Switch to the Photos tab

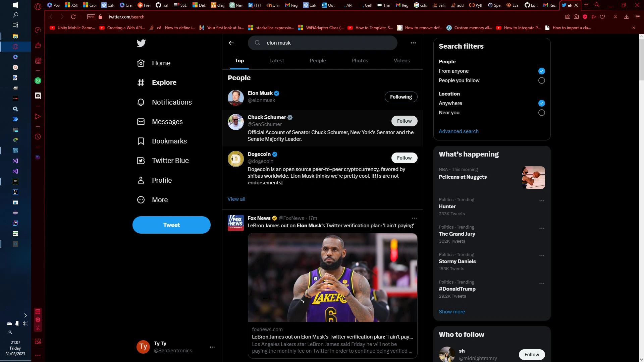[360, 61]
